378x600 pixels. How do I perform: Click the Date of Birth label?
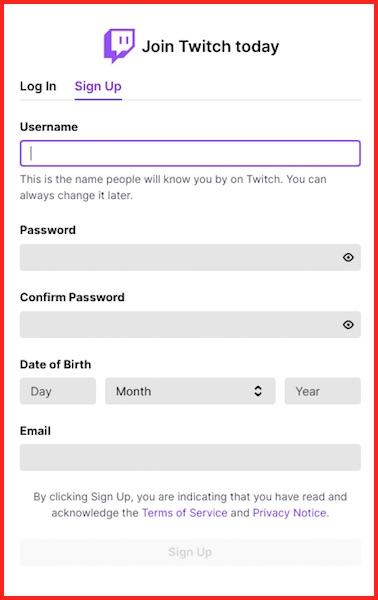click(55, 364)
